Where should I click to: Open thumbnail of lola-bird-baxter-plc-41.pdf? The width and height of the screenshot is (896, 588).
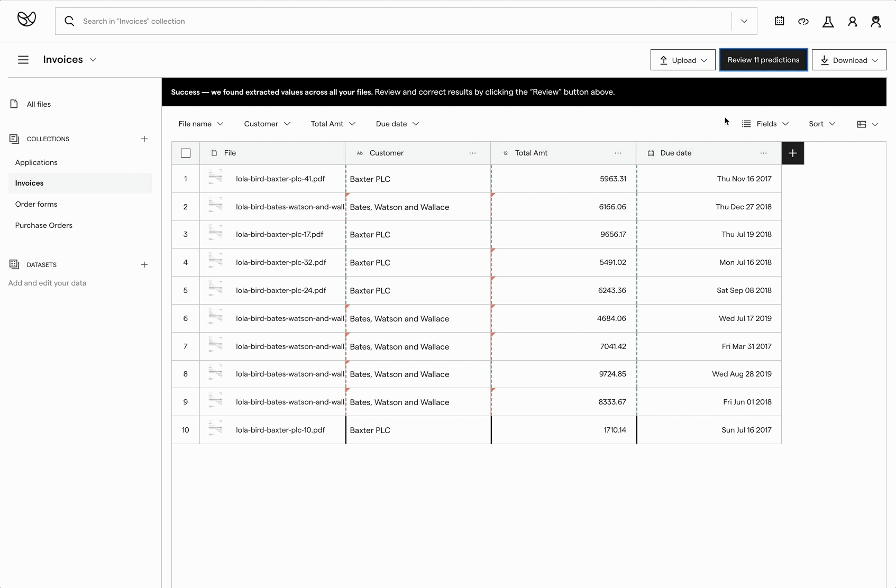pos(215,177)
